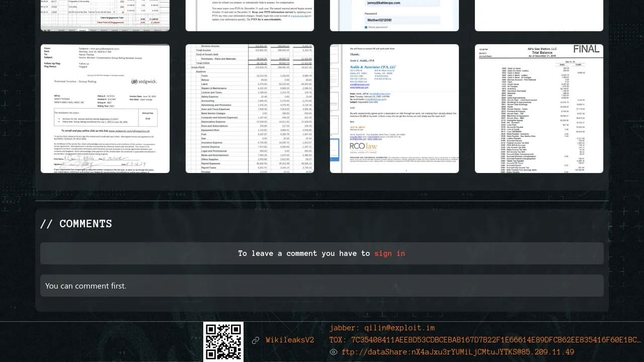Click the QR code image in footer

tap(223, 341)
